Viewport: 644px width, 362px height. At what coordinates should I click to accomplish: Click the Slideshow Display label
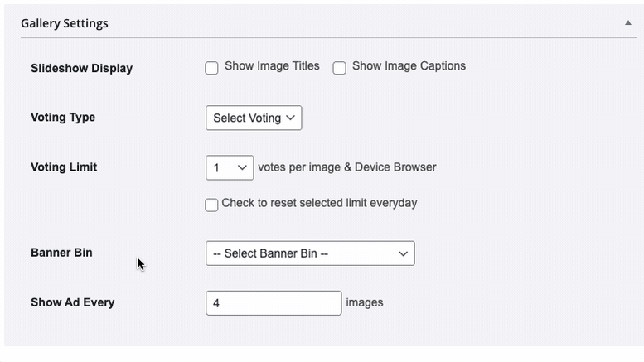(82, 68)
